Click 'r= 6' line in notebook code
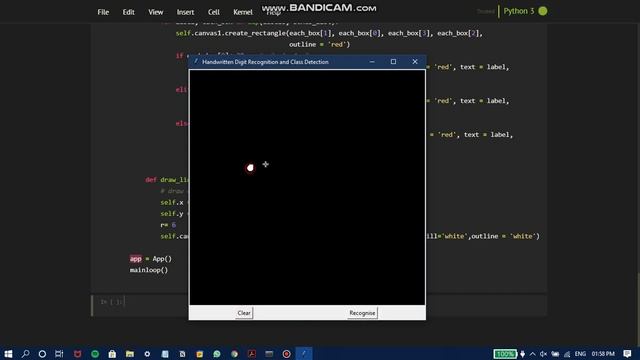Image resolution: width=640 pixels, height=360 pixels. [x=168, y=225]
